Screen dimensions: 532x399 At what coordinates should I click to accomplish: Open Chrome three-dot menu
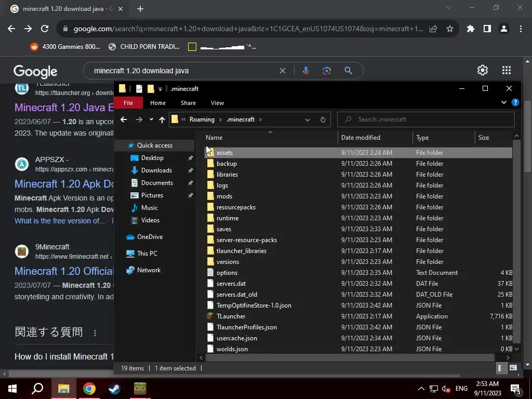point(521,29)
